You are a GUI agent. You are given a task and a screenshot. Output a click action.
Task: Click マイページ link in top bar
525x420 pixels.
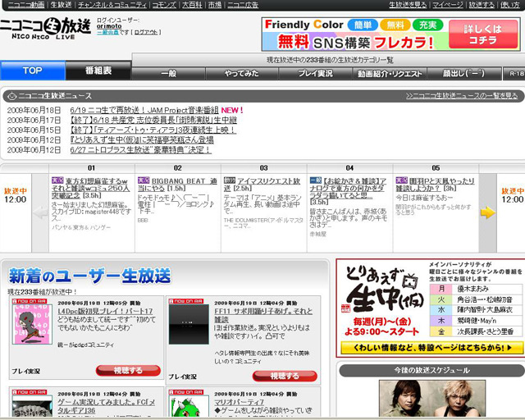pyautogui.click(x=448, y=5)
